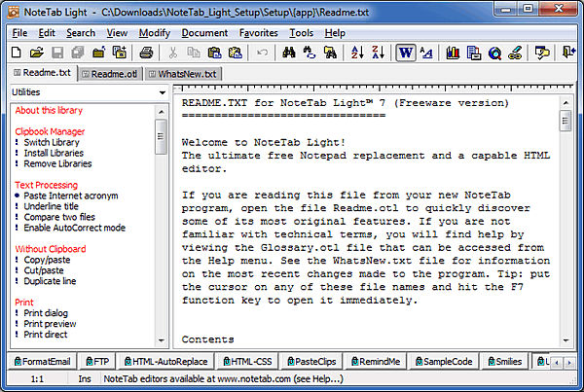Click the Search Disk folder-binoculars icon
The width and height of the screenshot is (584, 392).
(x=330, y=53)
